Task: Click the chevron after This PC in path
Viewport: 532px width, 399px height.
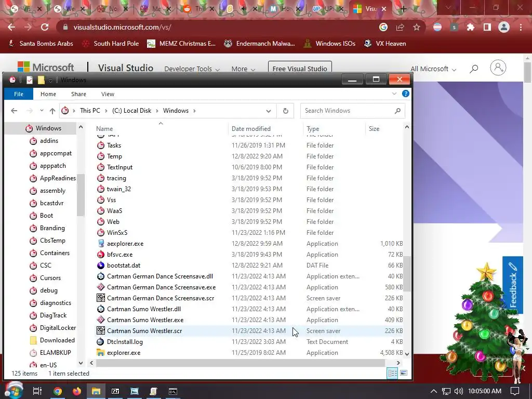Action: pyautogui.click(x=106, y=111)
